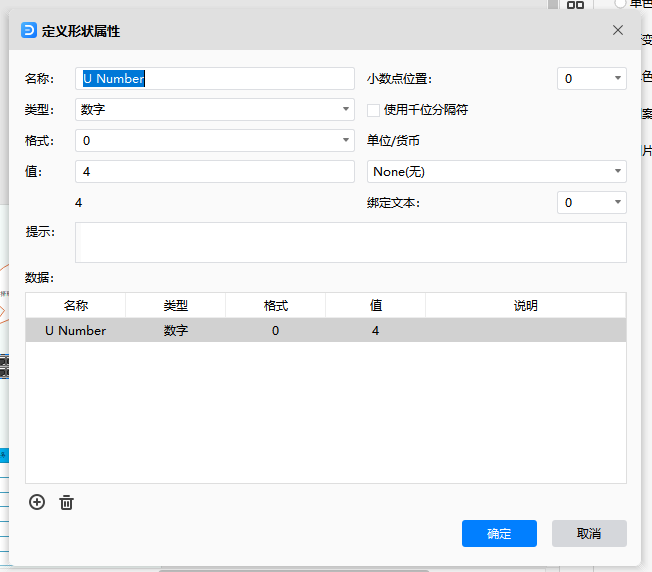Click the 名称 column header

click(x=76, y=306)
